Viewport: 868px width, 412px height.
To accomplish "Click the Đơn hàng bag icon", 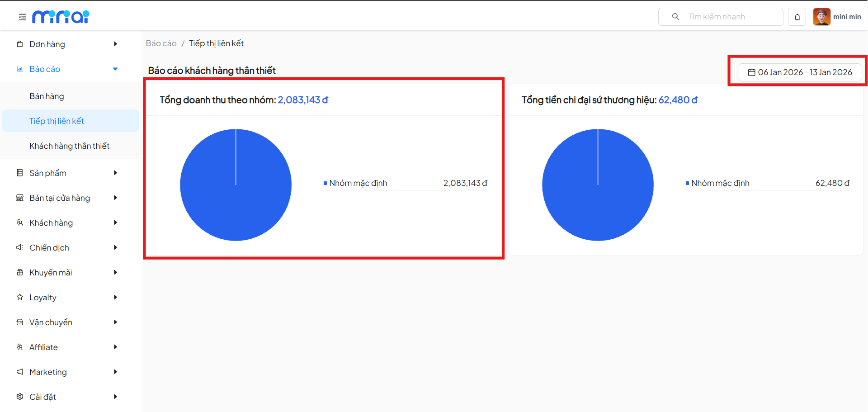I will [x=20, y=44].
